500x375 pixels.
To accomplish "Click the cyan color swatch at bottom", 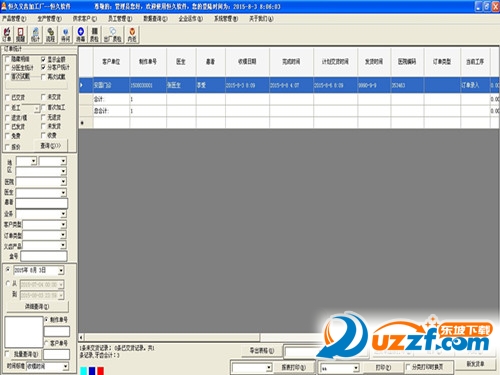I will pos(83,371).
